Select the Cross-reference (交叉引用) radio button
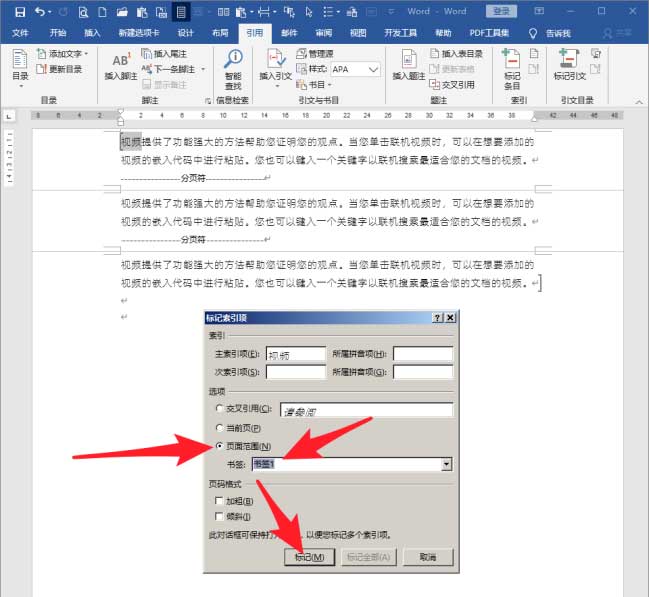Viewport: 649px width, 597px height. click(219, 408)
